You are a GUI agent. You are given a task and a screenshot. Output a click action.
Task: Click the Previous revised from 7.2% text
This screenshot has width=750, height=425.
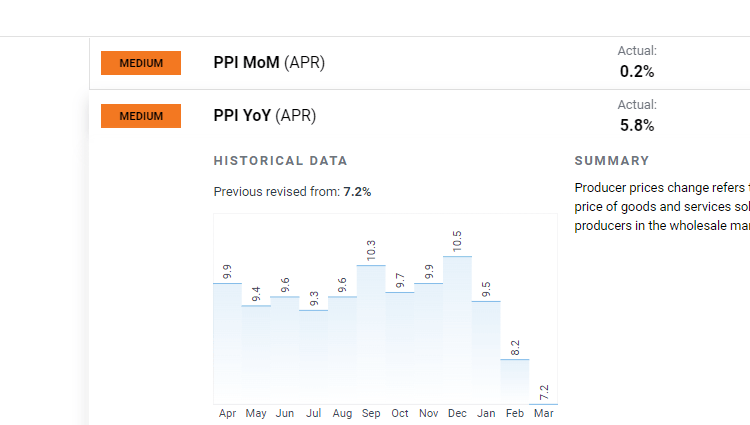click(x=292, y=191)
